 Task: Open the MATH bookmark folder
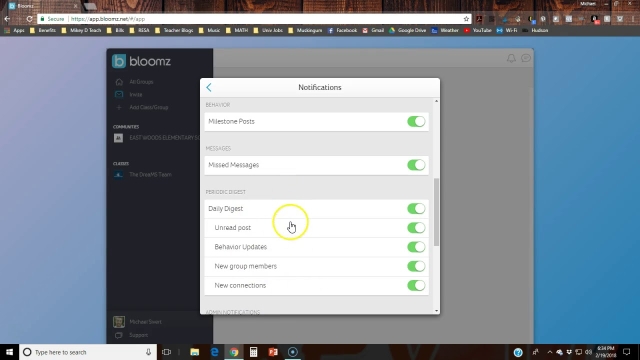point(237,30)
